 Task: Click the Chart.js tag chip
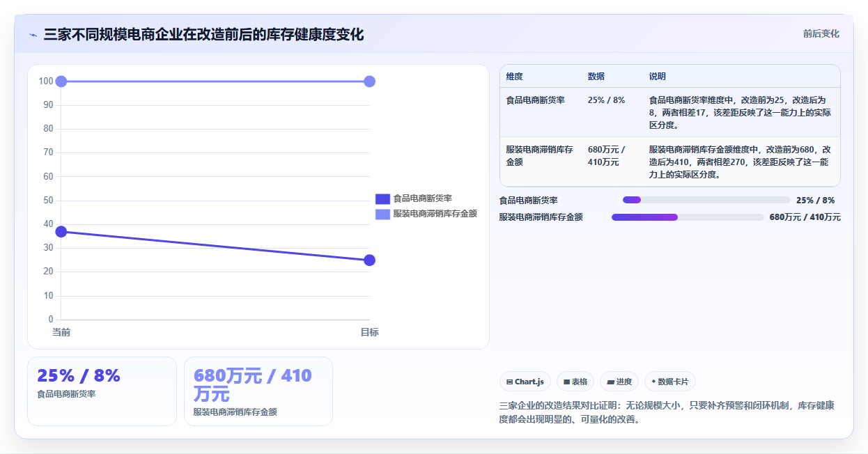pos(525,382)
